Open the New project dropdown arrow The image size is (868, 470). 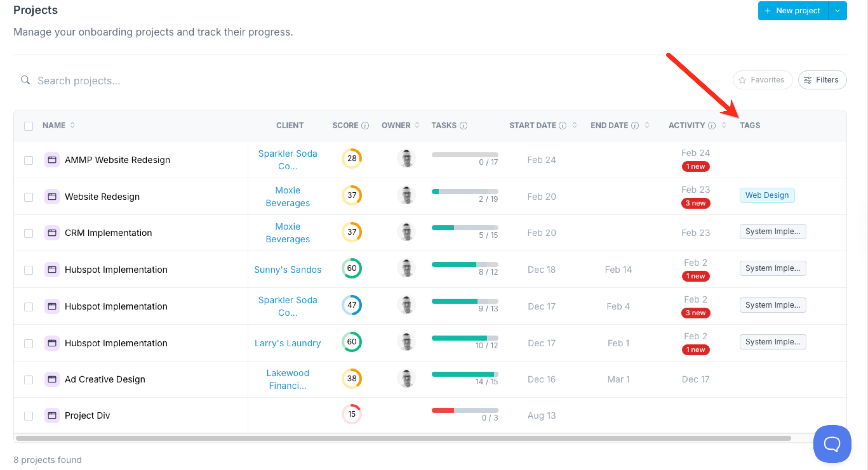[837, 11]
